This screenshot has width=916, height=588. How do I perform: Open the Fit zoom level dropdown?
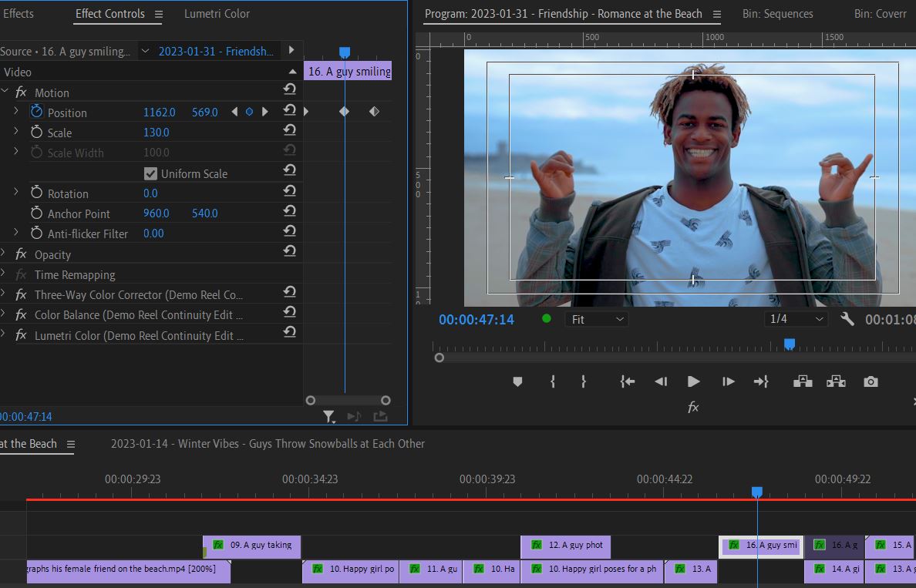pyautogui.click(x=597, y=319)
